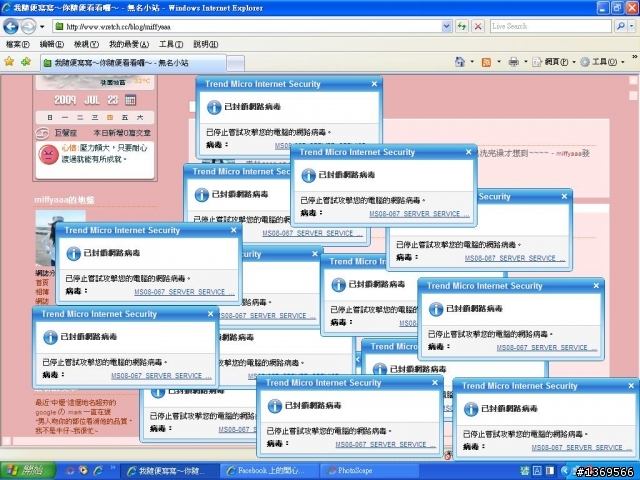Open the search provider dropdown arrow
Screen dimensions: 640x480
[x=631, y=27]
